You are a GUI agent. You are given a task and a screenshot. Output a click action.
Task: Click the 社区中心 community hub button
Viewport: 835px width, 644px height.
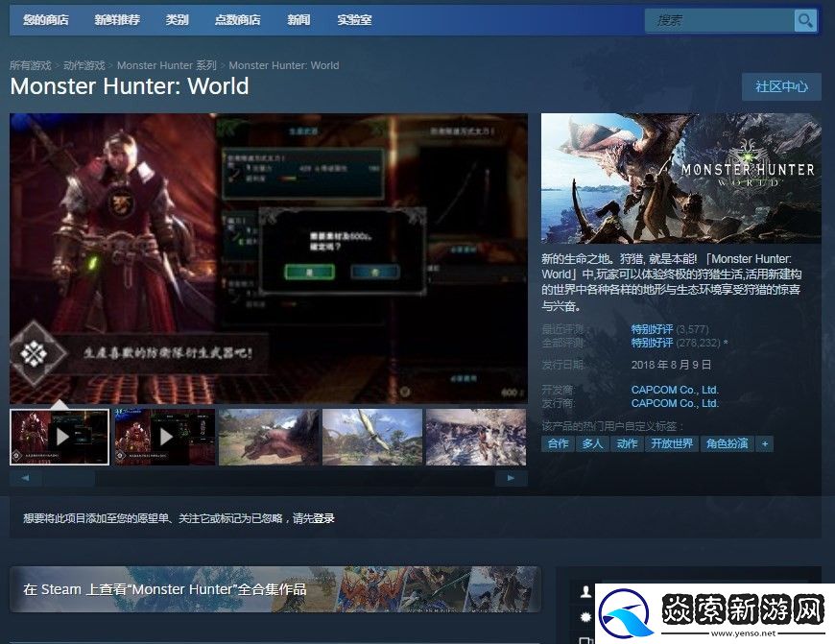[781, 86]
